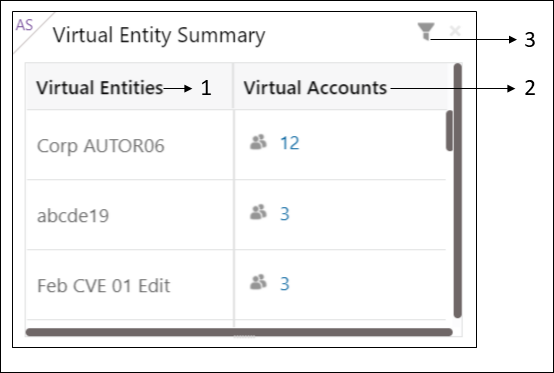Click the AS corner badge
This screenshot has height=373, width=554.
point(24,25)
